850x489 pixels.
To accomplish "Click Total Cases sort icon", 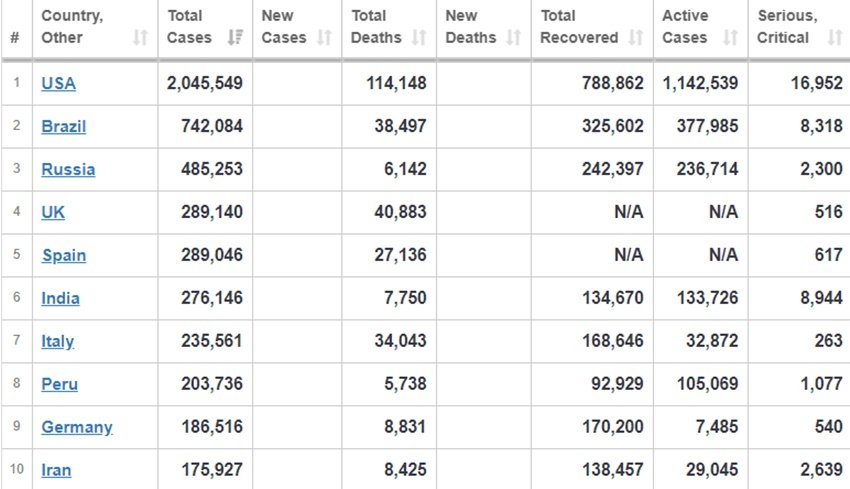I will pos(235,37).
